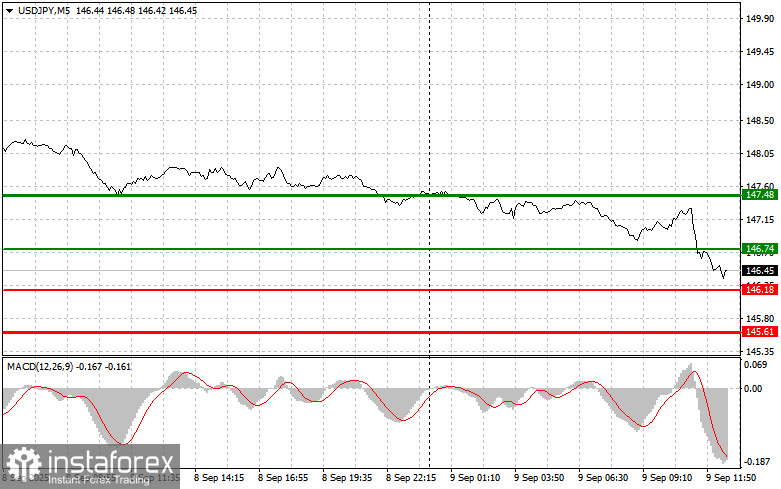Select the 9 Sep 01:10 time label
Viewport: 781px width, 489px height.
[475, 478]
